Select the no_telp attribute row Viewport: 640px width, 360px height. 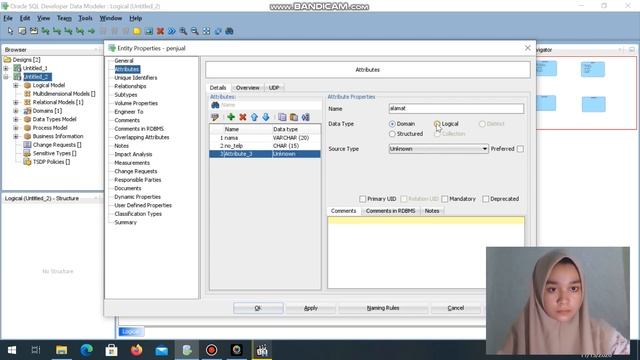click(265, 146)
